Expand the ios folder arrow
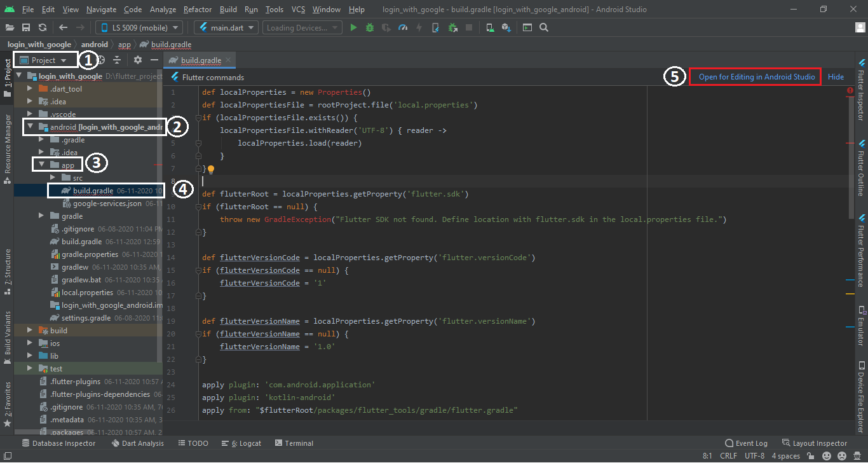 click(x=30, y=343)
